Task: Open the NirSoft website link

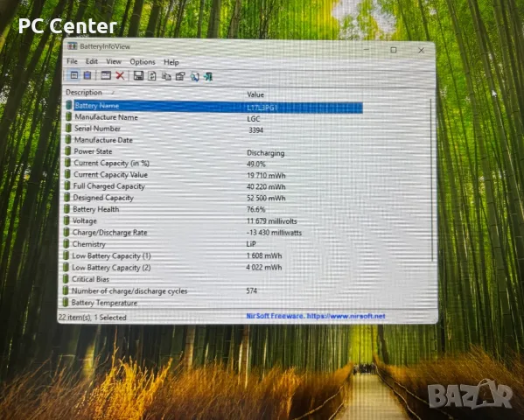Action: 316,316
